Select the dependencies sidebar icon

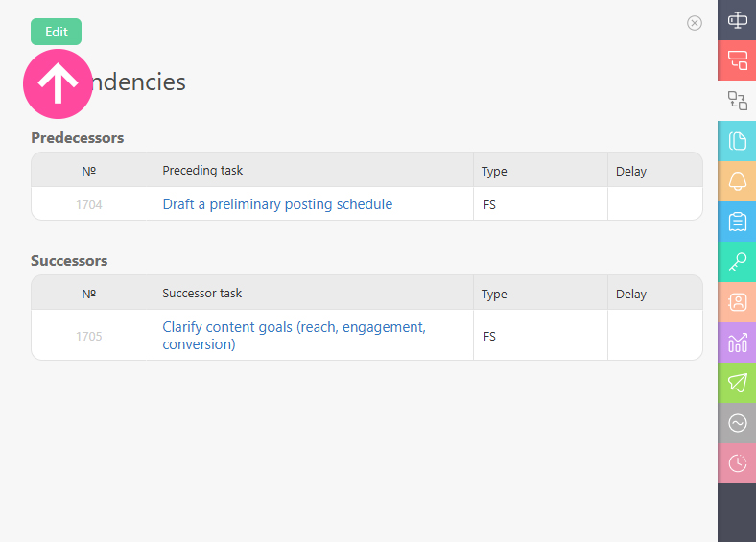(737, 100)
